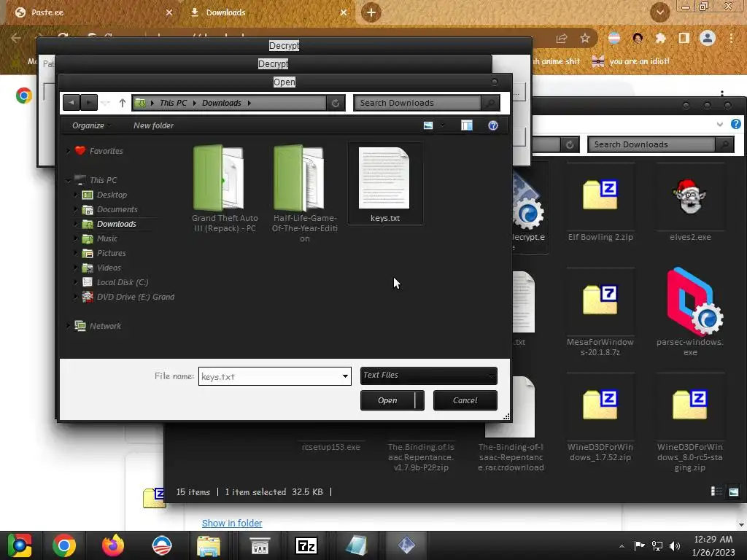
Task: Click Search Downloads field in Explorer window
Action: 651,144
